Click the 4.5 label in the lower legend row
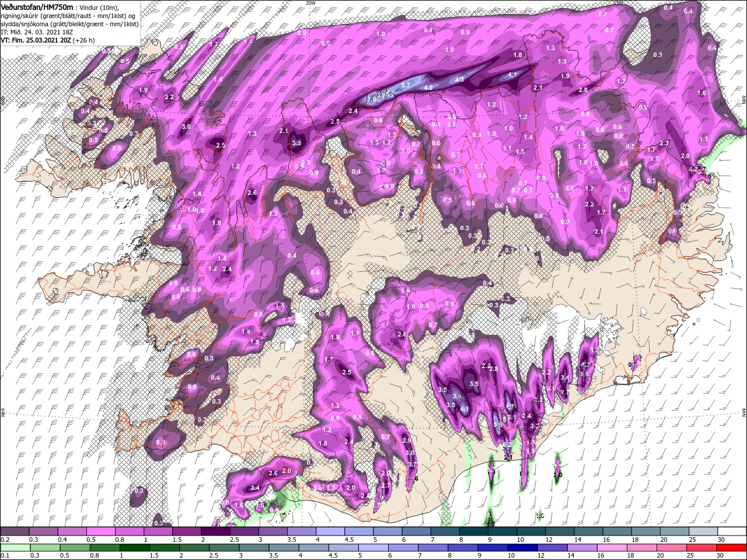Viewport: 747px width, 560px height. [334, 556]
